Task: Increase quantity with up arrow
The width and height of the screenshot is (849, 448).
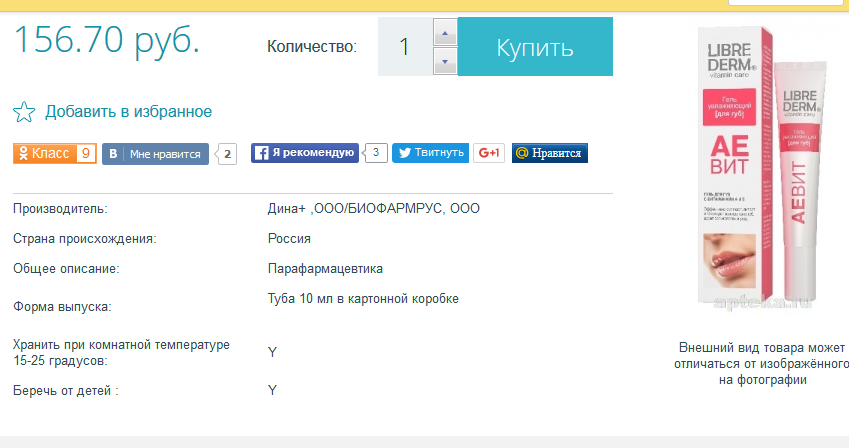Action: coord(445,33)
